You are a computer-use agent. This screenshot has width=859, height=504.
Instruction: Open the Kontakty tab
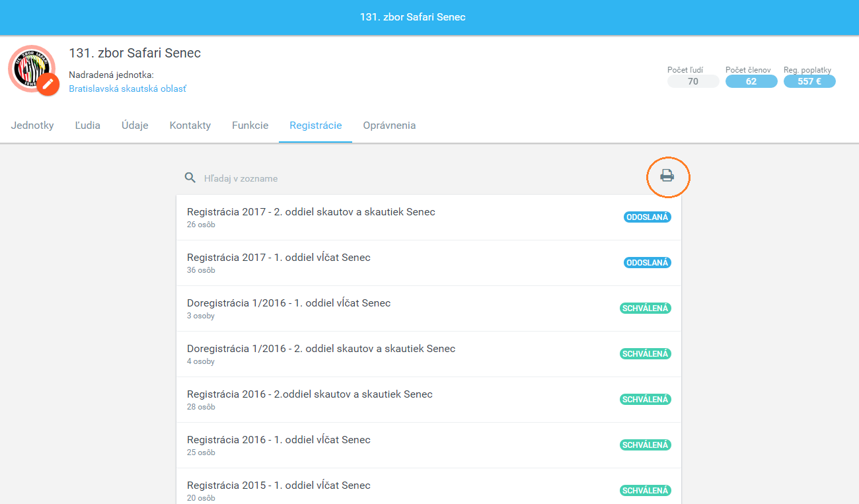(x=190, y=126)
